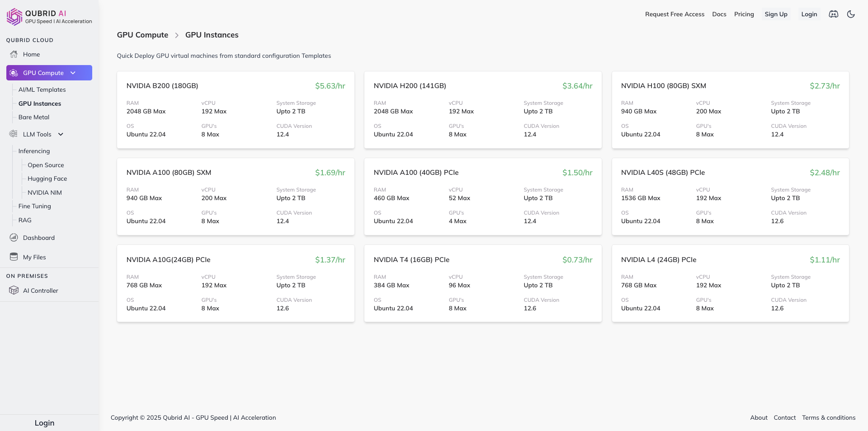Viewport: 868px width, 431px height.
Task: Click the $5.63/hr price
Action: (x=330, y=86)
